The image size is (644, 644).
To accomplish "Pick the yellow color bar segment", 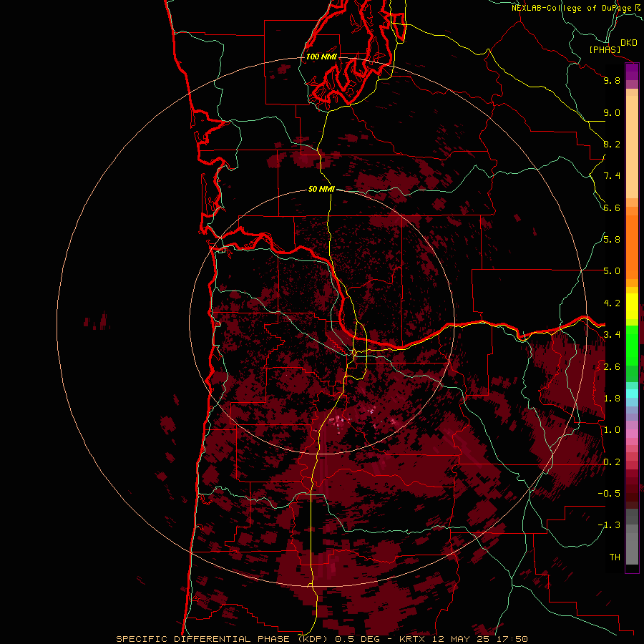I will click(632, 306).
